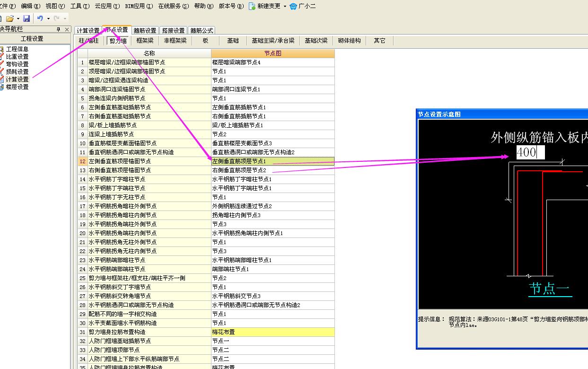Select cell 拐角暗柱内侧节点3
Image resolution: width=588 pixels, height=369 pixels.
click(x=273, y=215)
